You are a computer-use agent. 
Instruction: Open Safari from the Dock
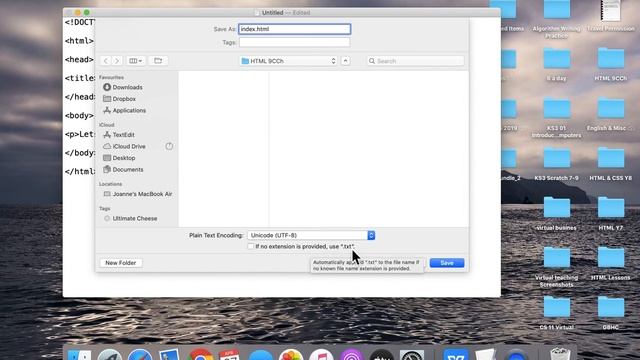140,354
